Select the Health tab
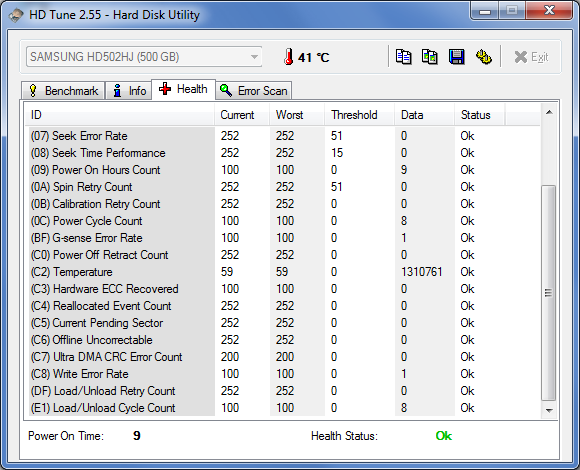Viewport: 580px width, 470px height. [x=183, y=89]
